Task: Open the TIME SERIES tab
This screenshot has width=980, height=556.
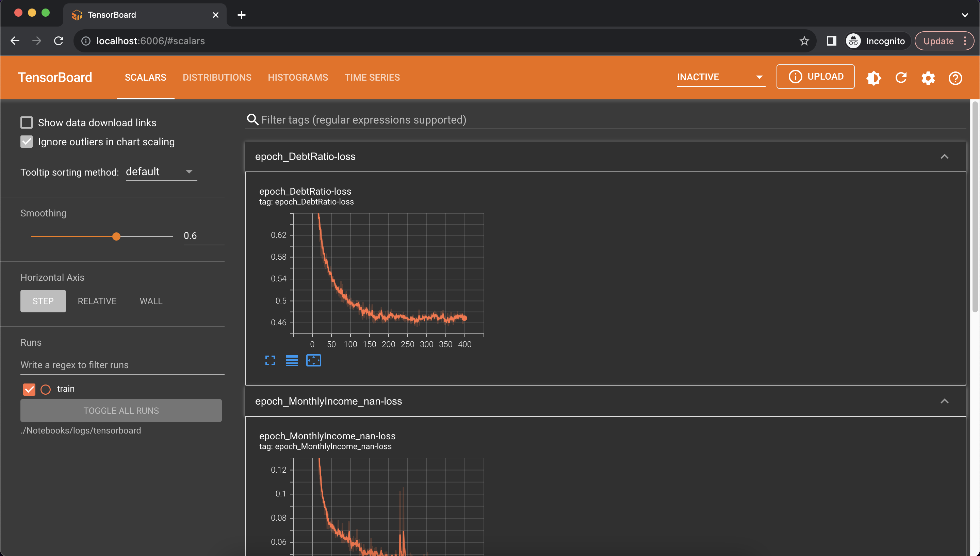Action: 372,77
